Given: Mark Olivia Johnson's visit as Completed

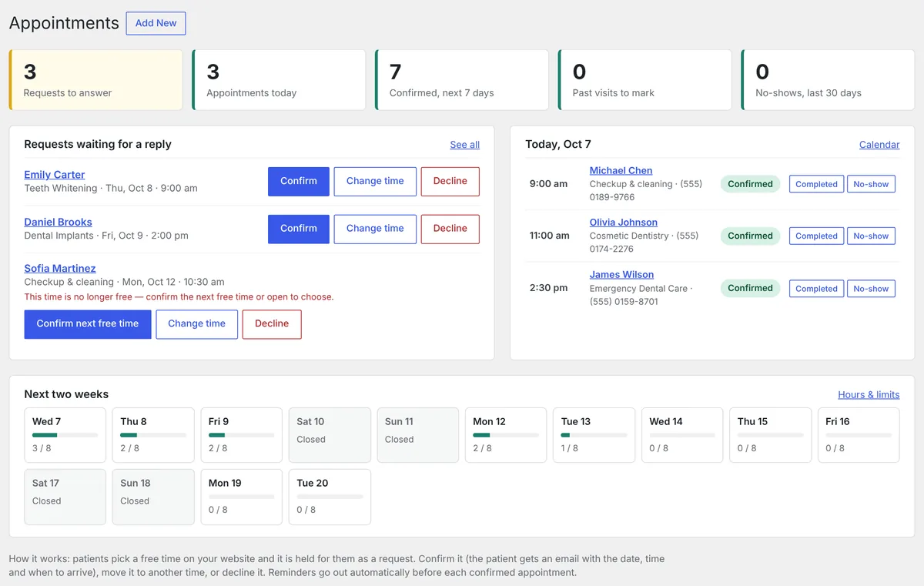Looking at the screenshot, I should [816, 236].
